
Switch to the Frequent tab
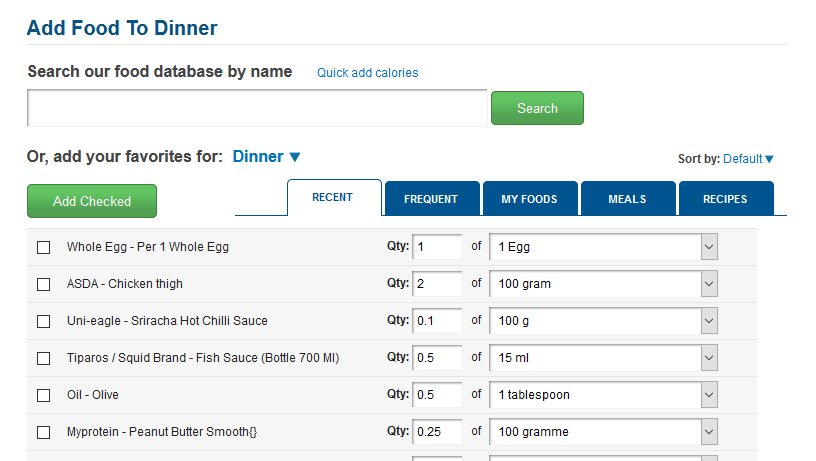click(x=431, y=199)
